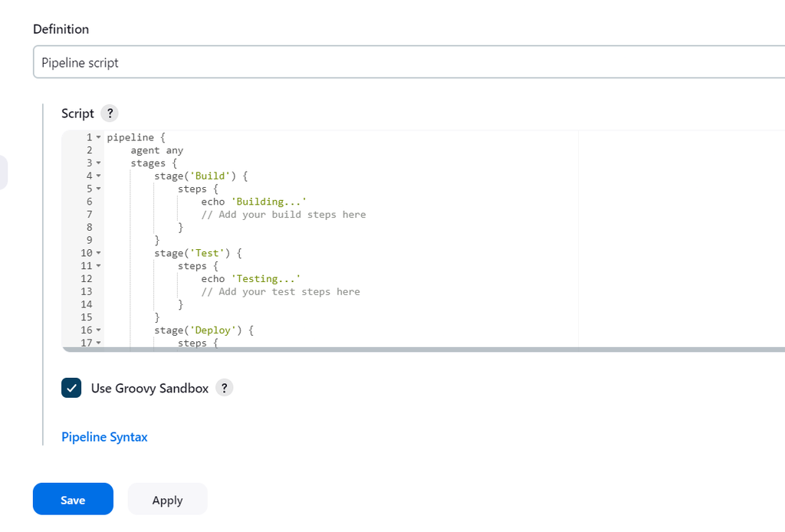Screen dimensions: 785x532
Task: Click the Script help question mark icon
Action: pos(110,113)
